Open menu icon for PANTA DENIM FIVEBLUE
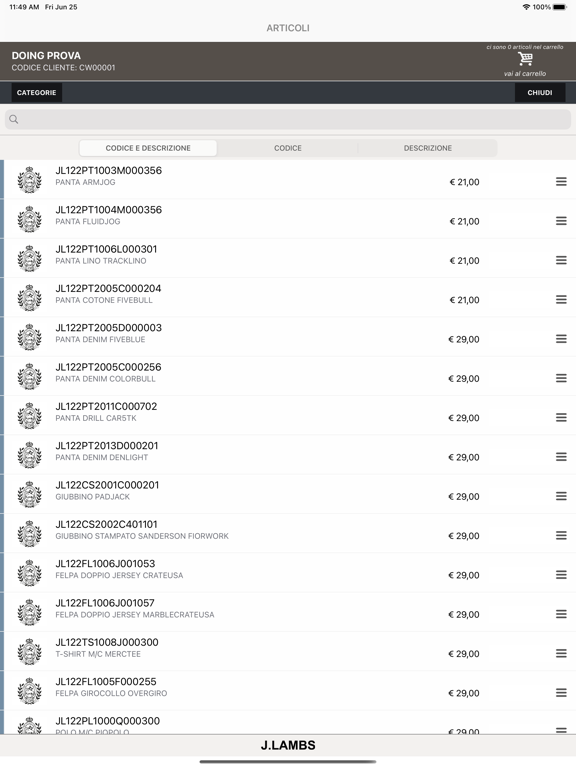Screen dimensions: 576x768 [561, 339]
